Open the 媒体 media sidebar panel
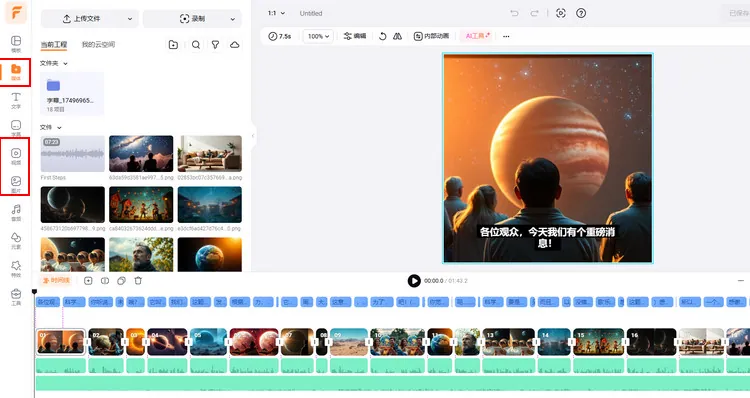This screenshot has height=398, width=750. [16, 72]
